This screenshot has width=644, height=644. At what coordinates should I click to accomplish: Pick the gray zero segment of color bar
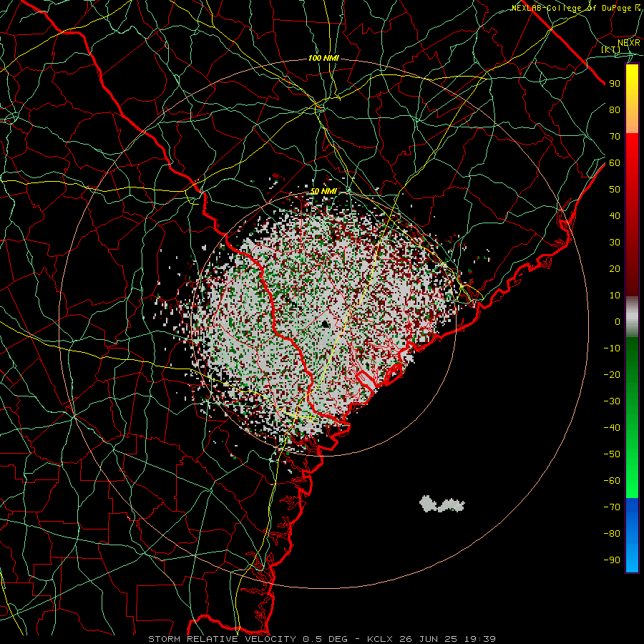point(632,317)
